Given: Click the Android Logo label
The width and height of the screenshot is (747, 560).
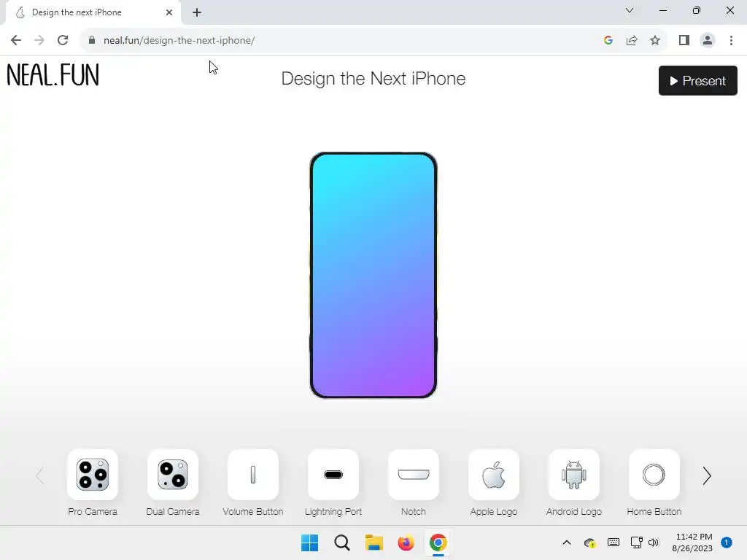Looking at the screenshot, I should pos(574,511).
